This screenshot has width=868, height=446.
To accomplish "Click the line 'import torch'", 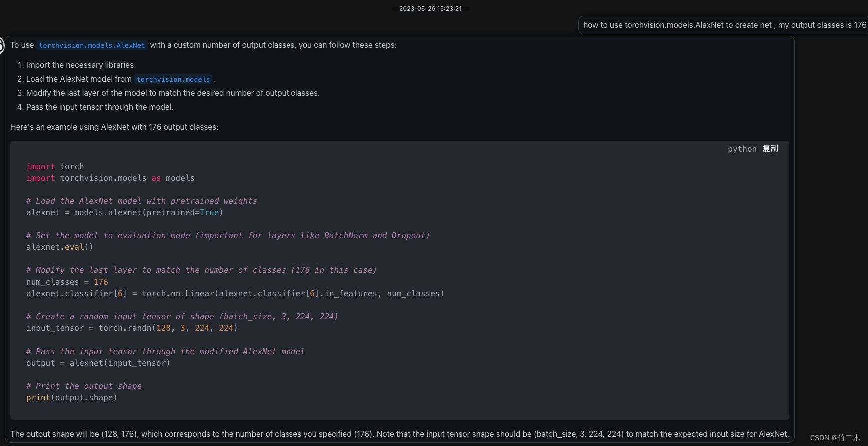I will click(x=55, y=166).
